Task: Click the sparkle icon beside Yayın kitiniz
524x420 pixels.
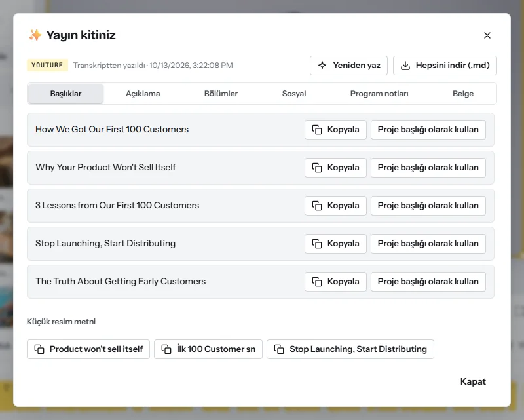Action: coord(35,35)
